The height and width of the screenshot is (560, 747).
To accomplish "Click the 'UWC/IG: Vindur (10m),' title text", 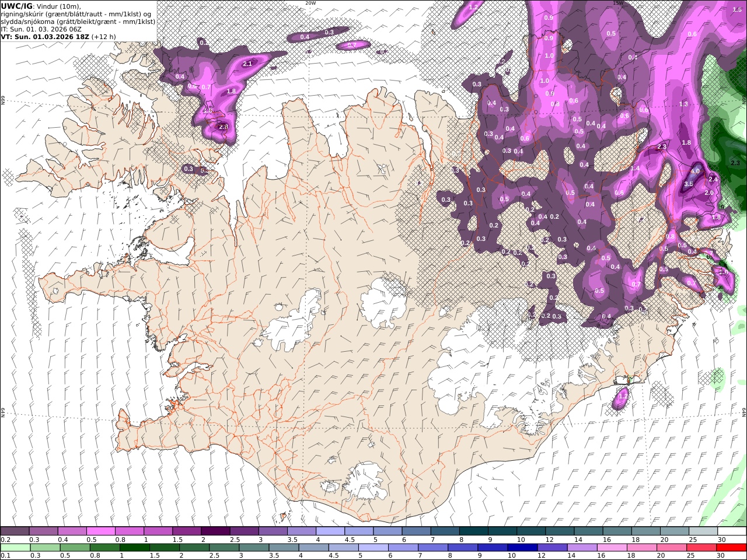I will click(41, 6).
